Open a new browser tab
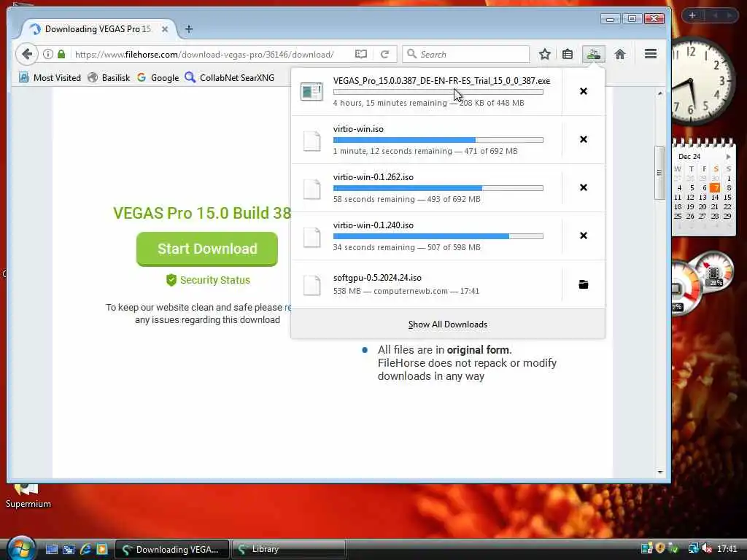 [189, 29]
